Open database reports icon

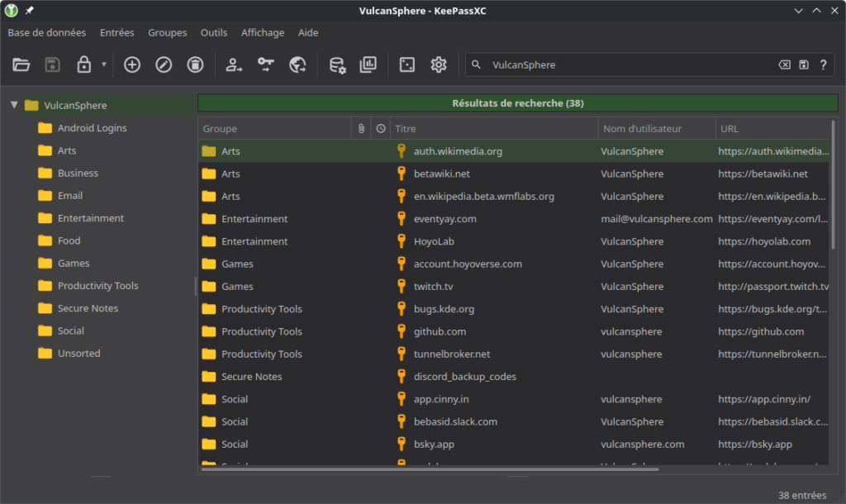click(x=368, y=64)
